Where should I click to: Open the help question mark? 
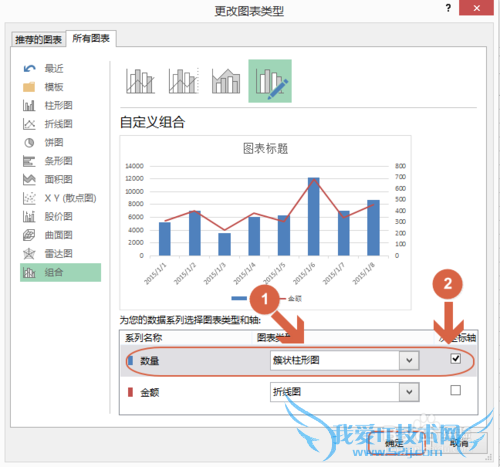click(448, 8)
